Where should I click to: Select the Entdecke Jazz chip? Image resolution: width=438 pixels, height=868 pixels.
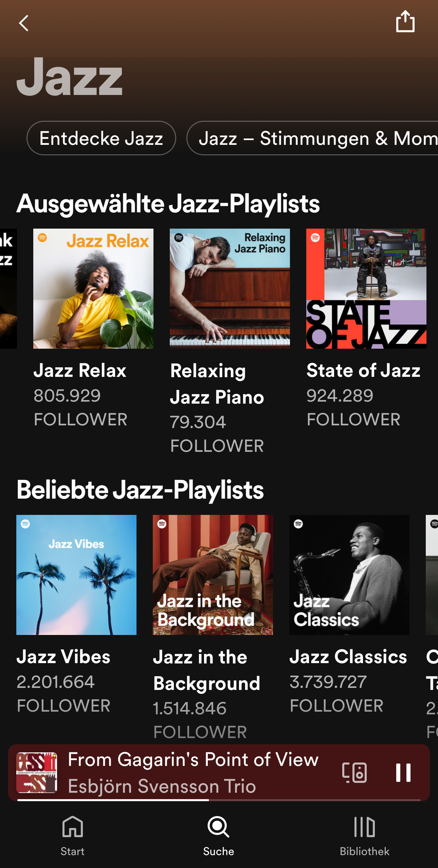101,138
